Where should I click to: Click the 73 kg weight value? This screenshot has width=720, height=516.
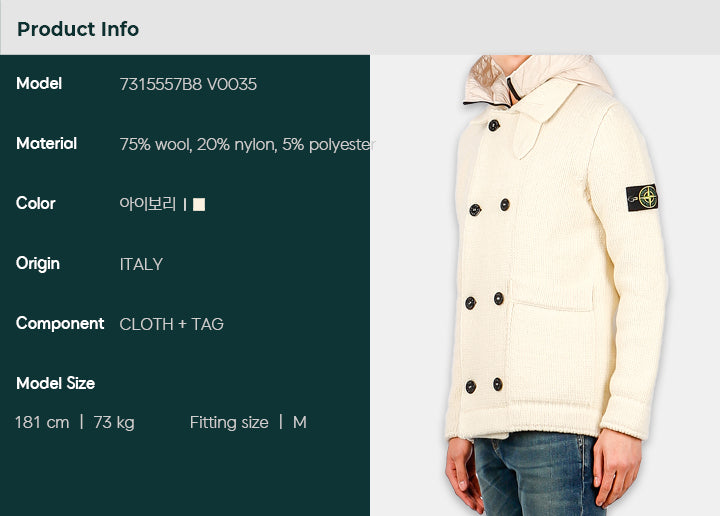click(114, 423)
